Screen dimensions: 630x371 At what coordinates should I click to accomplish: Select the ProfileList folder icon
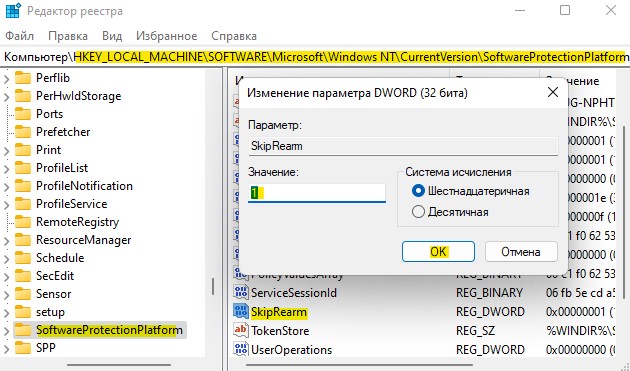coord(23,168)
